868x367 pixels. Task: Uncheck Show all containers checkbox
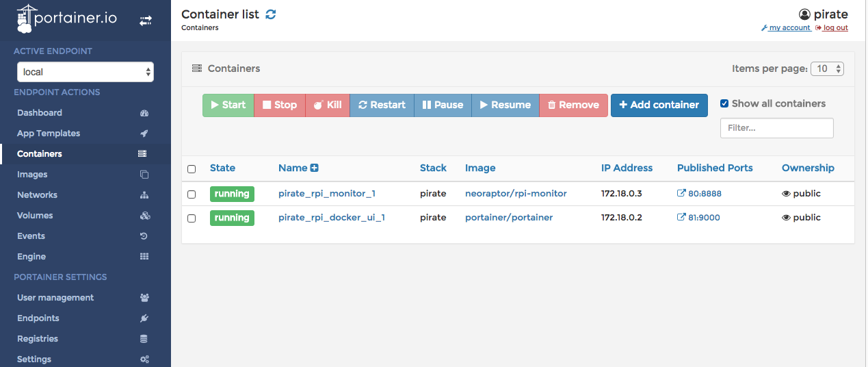(x=724, y=104)
